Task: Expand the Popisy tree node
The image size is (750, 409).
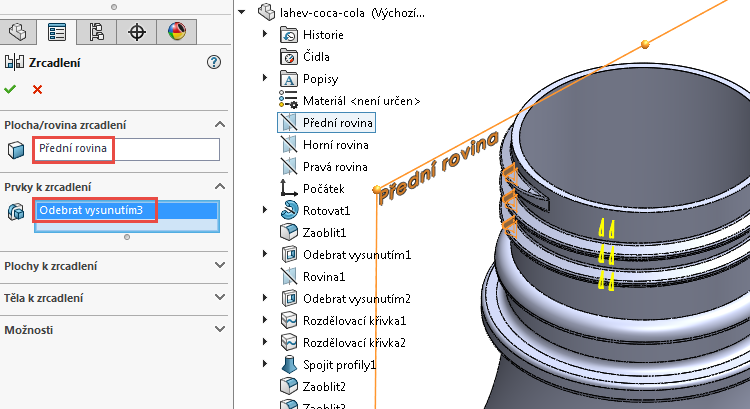Action: click(x=265, y=78)
